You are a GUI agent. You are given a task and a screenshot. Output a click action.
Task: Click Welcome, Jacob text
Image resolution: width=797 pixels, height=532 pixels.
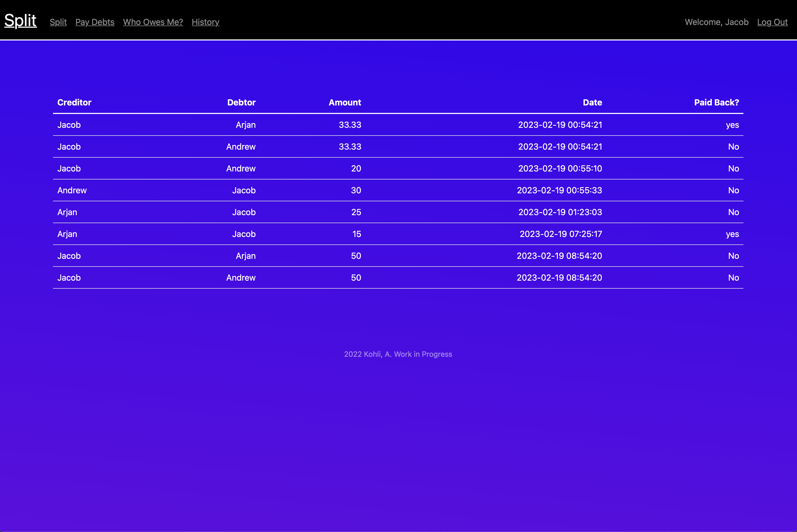716,22
